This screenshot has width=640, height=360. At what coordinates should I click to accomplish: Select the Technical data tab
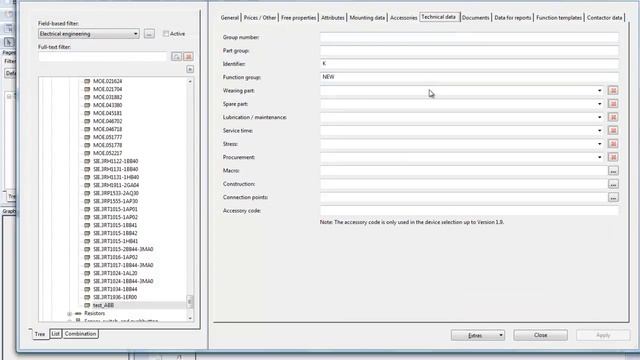[439, 17]
